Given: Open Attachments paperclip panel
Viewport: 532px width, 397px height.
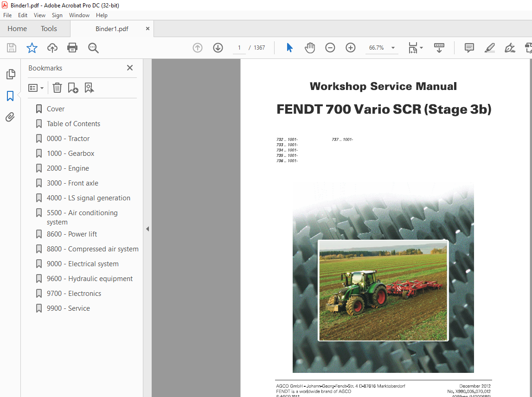Looking at the screenshot, I should pos(10,117).
